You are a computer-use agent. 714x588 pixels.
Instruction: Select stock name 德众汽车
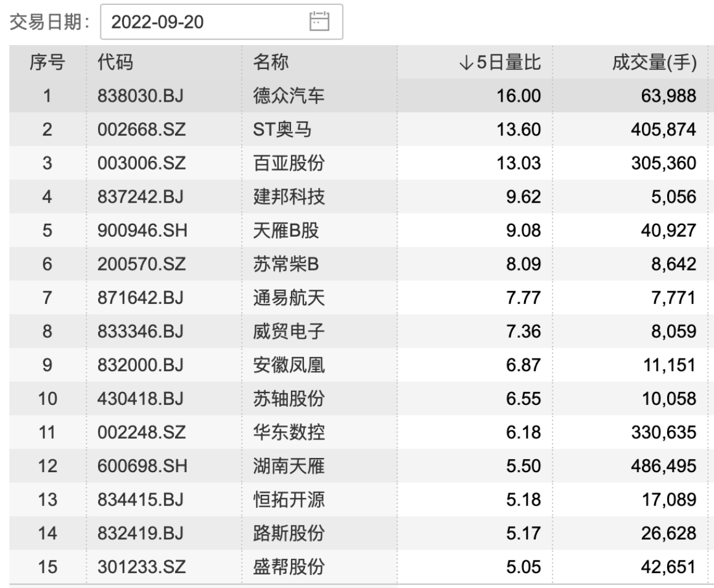(x=289, y=96)
